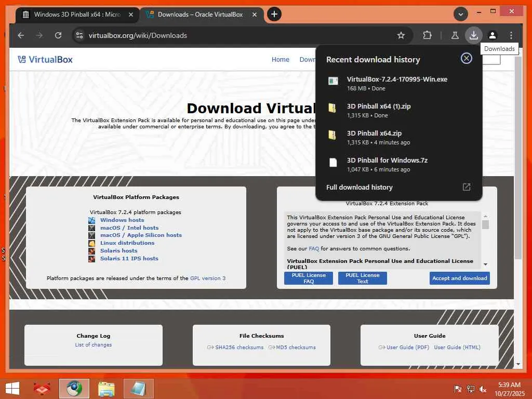
Task: Open the List of changes link
Action: point(94,345)
